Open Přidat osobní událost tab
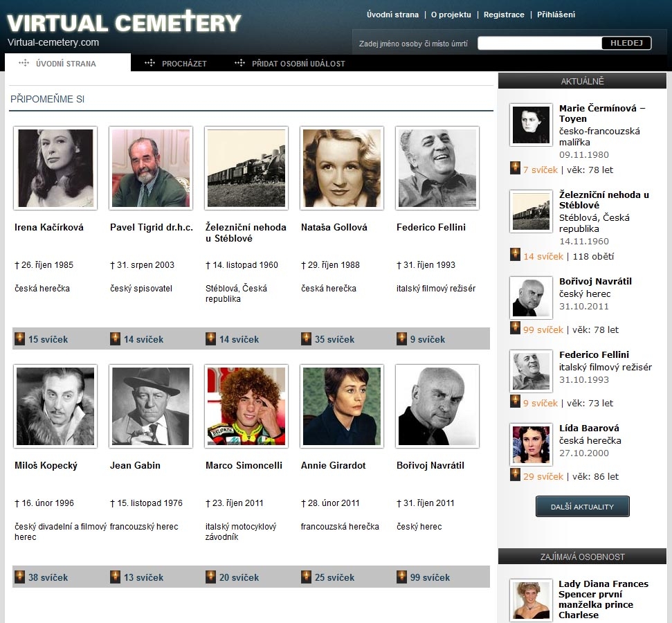 coord(290,64)
